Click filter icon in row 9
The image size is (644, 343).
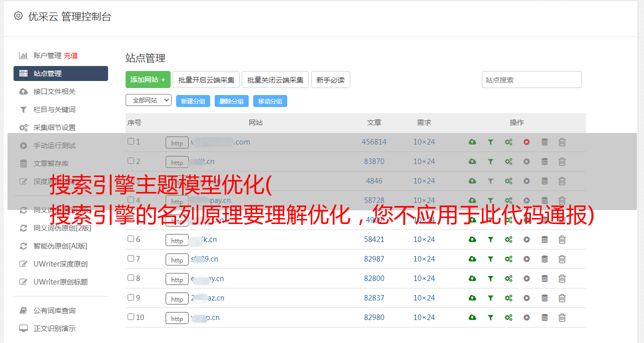click(x=490, y=298)
